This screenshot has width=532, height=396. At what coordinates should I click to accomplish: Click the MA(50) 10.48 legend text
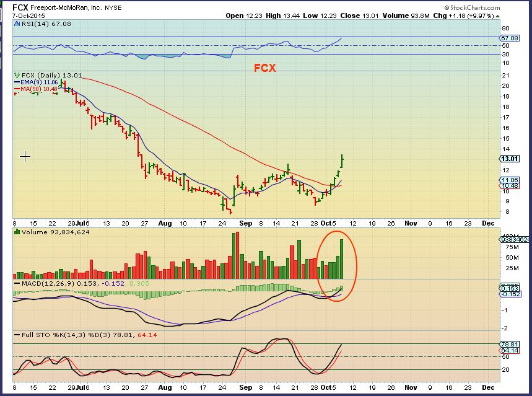[39, 89]
